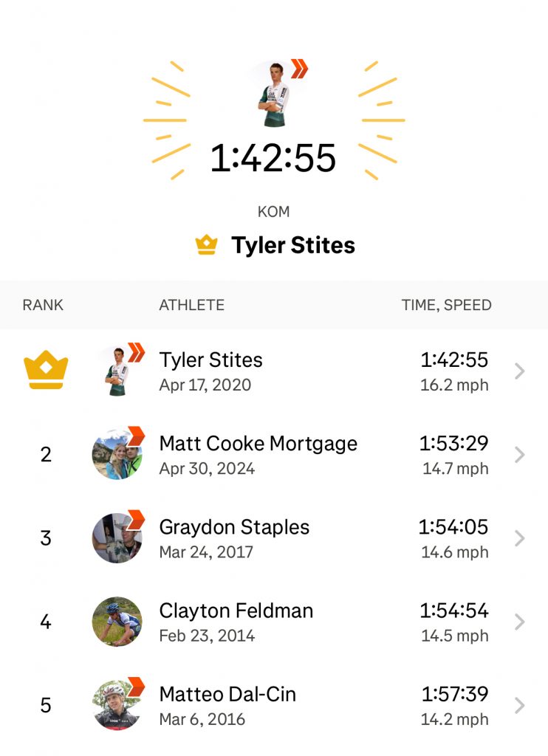Tap Tyler Stites' avatar in the leaderboard row
This screenshot has width=548, height=756.
pyautogui.click(x=117, y=370)
